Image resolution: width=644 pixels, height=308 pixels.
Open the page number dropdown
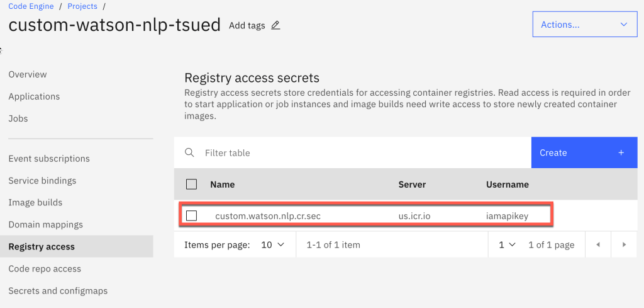coord(507,244)
